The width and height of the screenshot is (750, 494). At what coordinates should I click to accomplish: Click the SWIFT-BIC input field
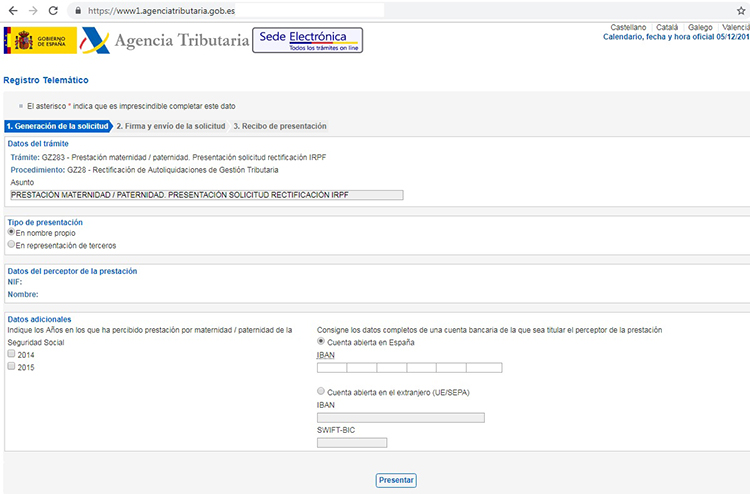coord(351,442)
